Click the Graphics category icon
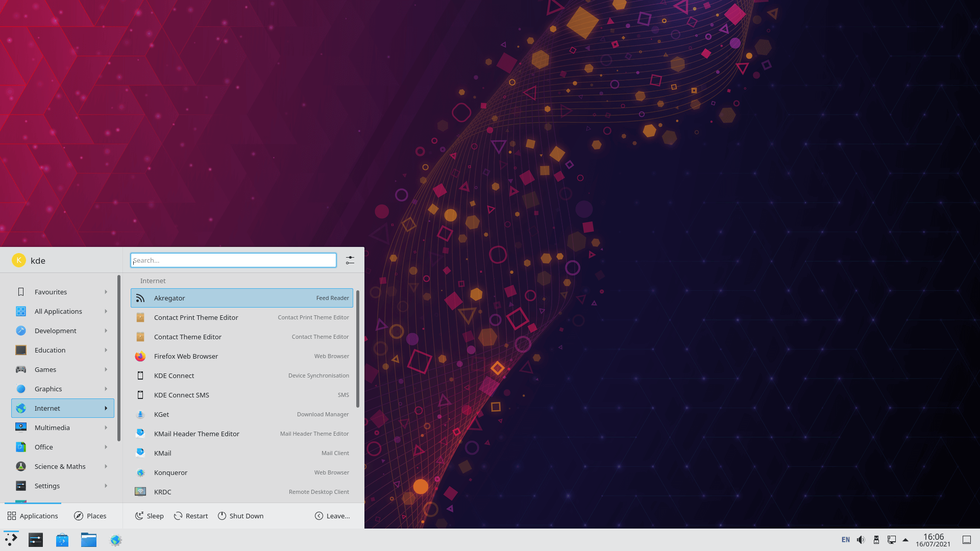 [x=21, y=389]
